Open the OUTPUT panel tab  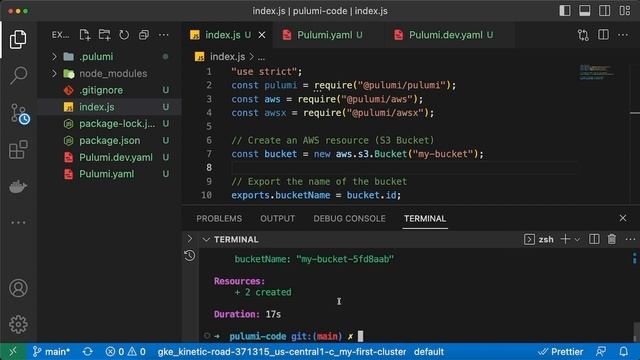(278, 219)
